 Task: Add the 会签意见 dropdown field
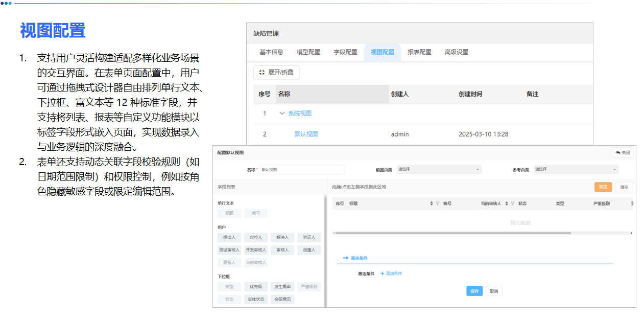281,299
